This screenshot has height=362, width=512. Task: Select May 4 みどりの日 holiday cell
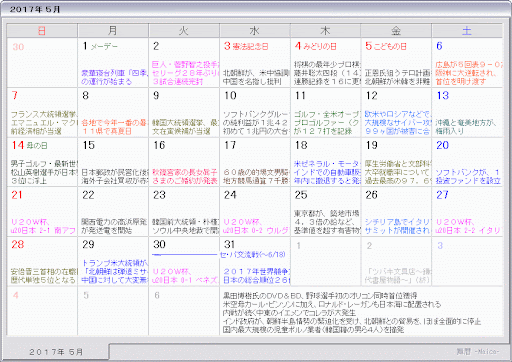pyautogui.click(x=326, y=63)
